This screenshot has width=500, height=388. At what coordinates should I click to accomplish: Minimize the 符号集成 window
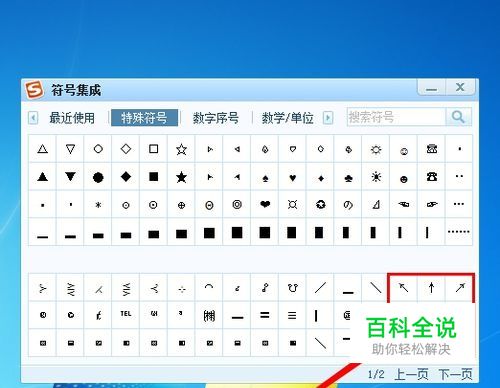431,88
